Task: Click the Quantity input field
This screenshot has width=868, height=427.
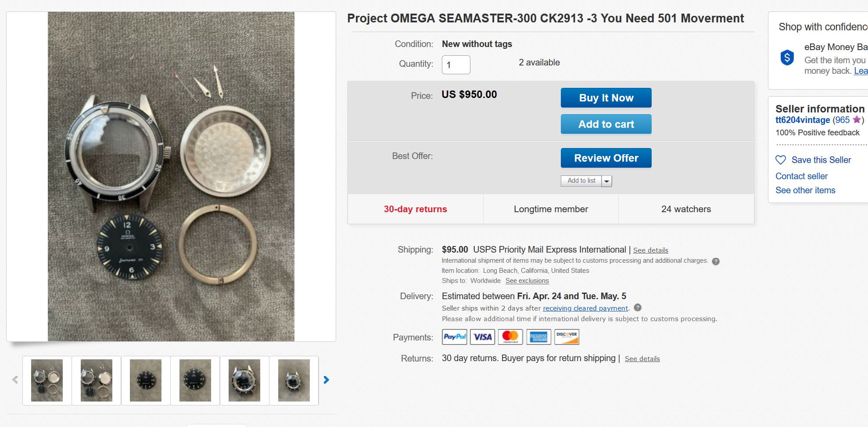Action: [x=456, y=65]
